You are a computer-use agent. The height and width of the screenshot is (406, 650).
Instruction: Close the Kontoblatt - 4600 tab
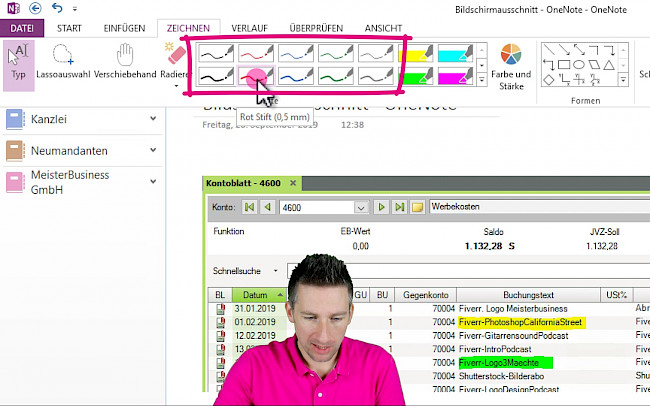[293, 183]
